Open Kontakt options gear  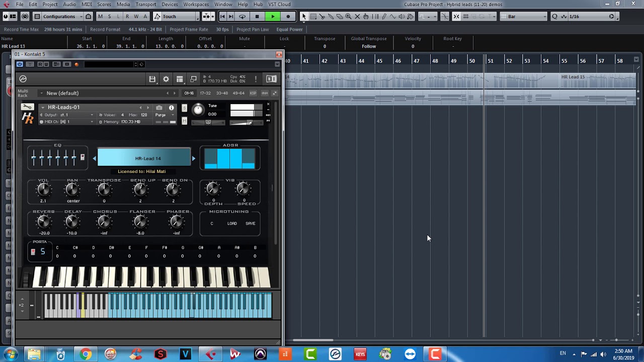(x=166, y=79)
